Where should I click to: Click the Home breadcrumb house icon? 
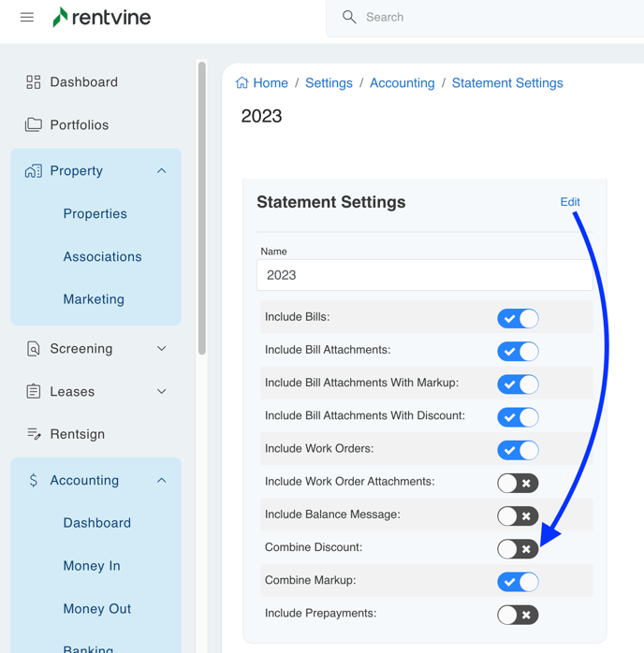tap(242, 83)
